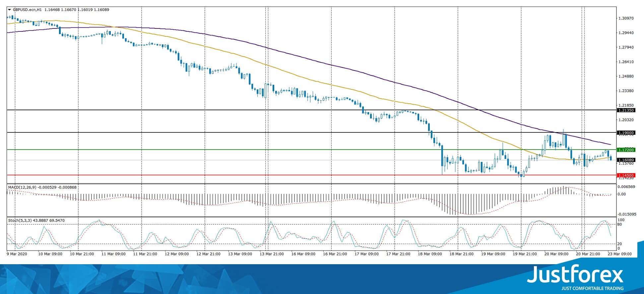This screenshot has width=644, height=294.
Task: Click the Stochastic scale value 80
Action: click(620, 224)
